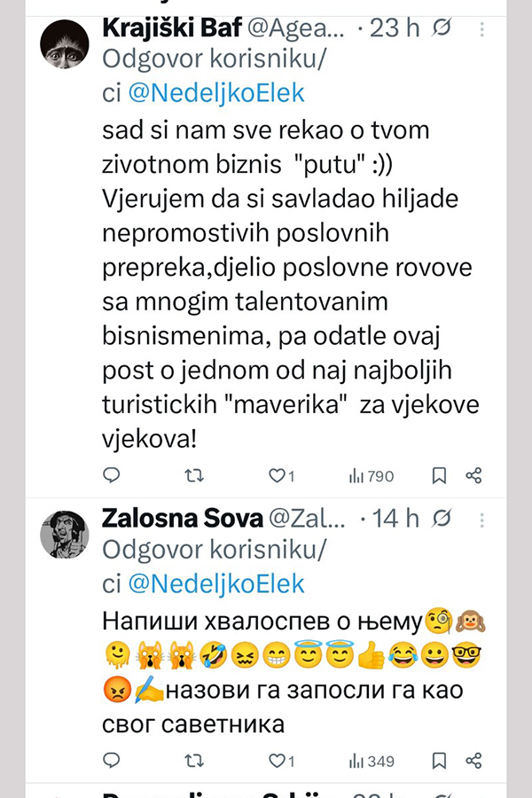Like Krajiški Baf's tweet
The width and height of the screenshot is (532, 798).
click(275, 476)
